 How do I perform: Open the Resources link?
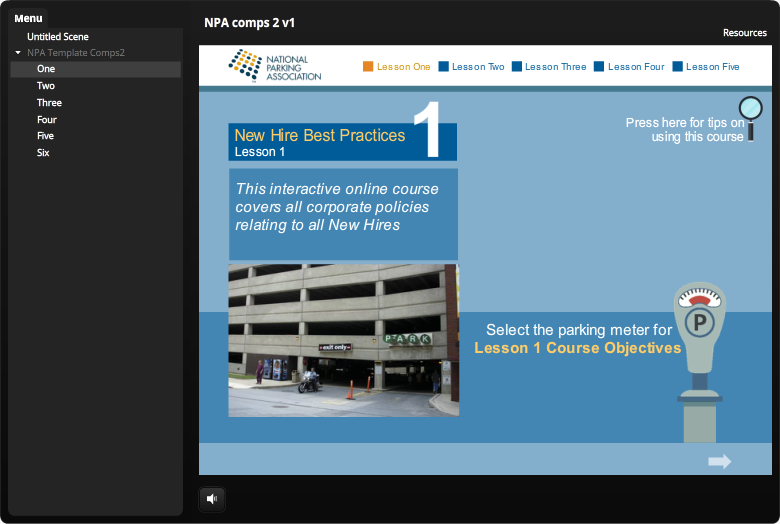tap(744, 33)
